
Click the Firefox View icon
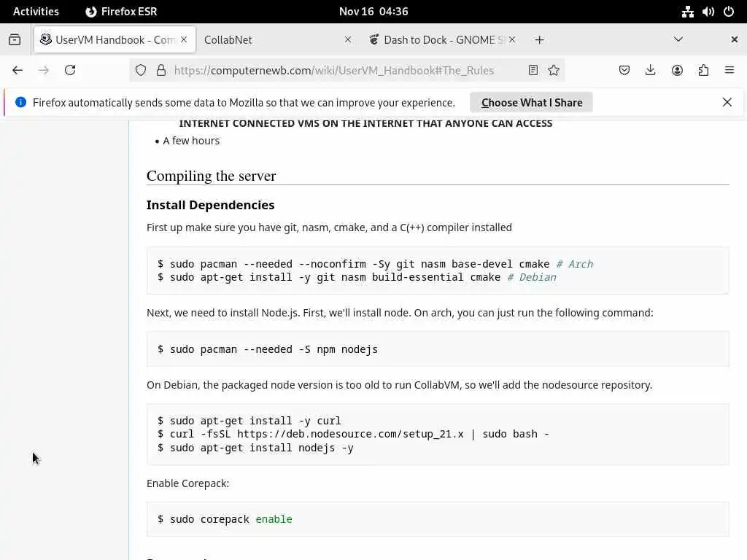click(15, 39)
